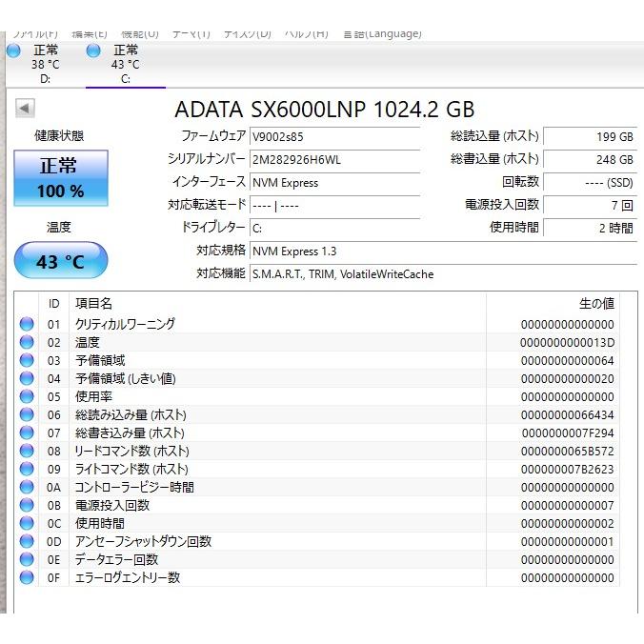
Task: Click the シリアルナンバー label
Action: click(207, 159)
